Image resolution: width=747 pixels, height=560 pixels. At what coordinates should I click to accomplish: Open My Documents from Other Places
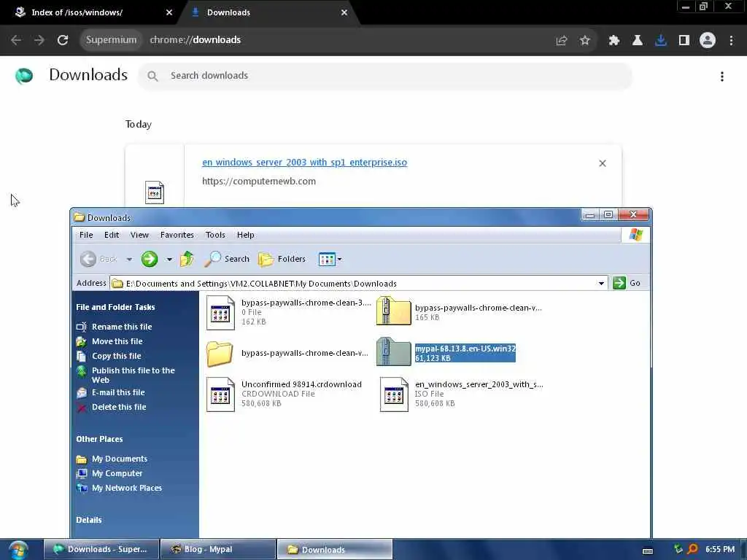click(119, 459)
